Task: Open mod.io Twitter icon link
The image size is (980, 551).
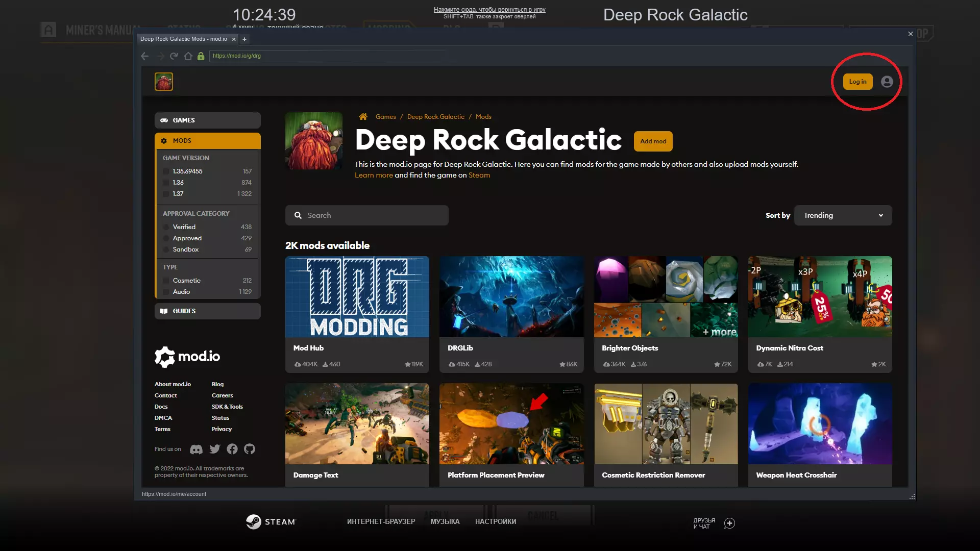Action: click(215, 449)
